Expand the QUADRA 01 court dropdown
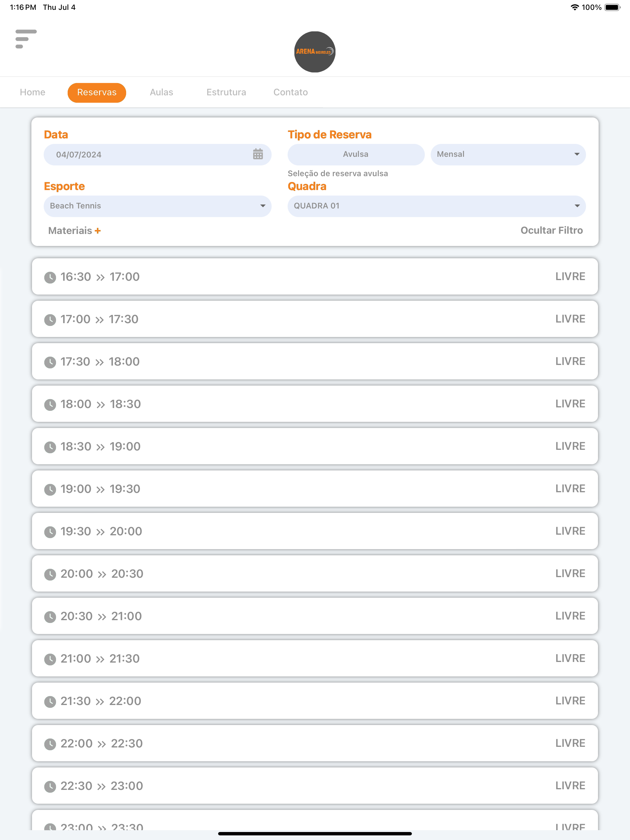Screen dimensions: 630x840 (x=436, y=206)
